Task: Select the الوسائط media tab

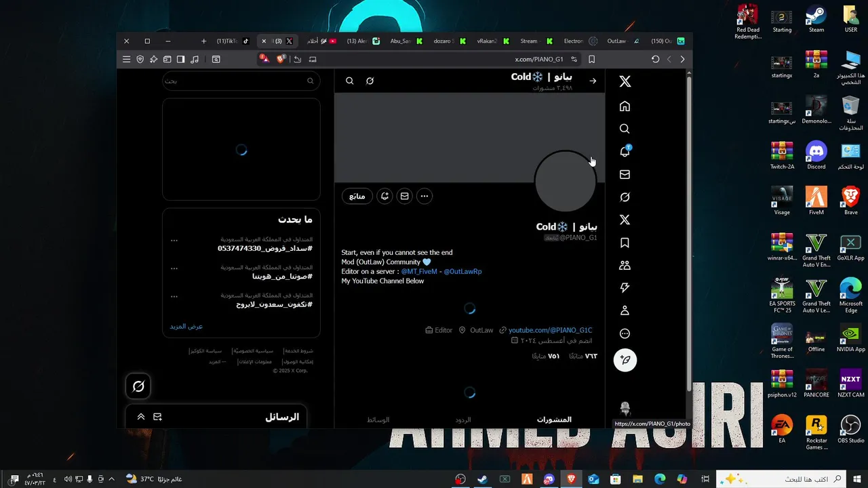Action: [378, 420]
